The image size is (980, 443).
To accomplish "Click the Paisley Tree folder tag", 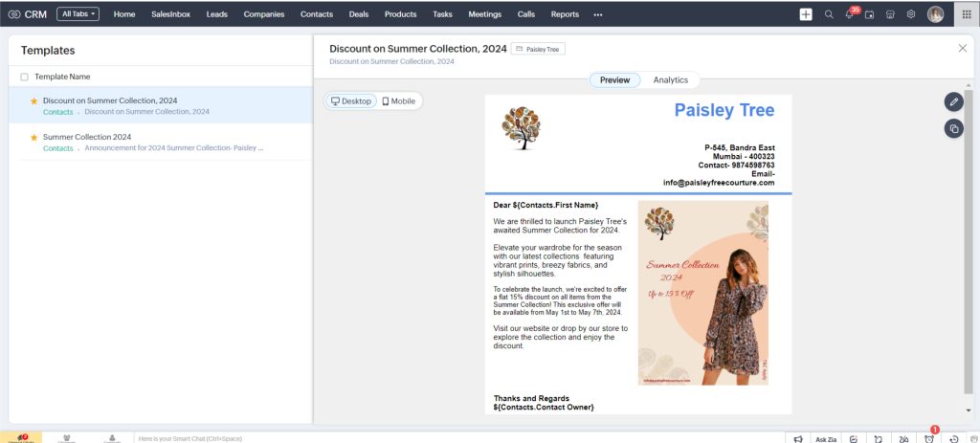I will 538,49.
